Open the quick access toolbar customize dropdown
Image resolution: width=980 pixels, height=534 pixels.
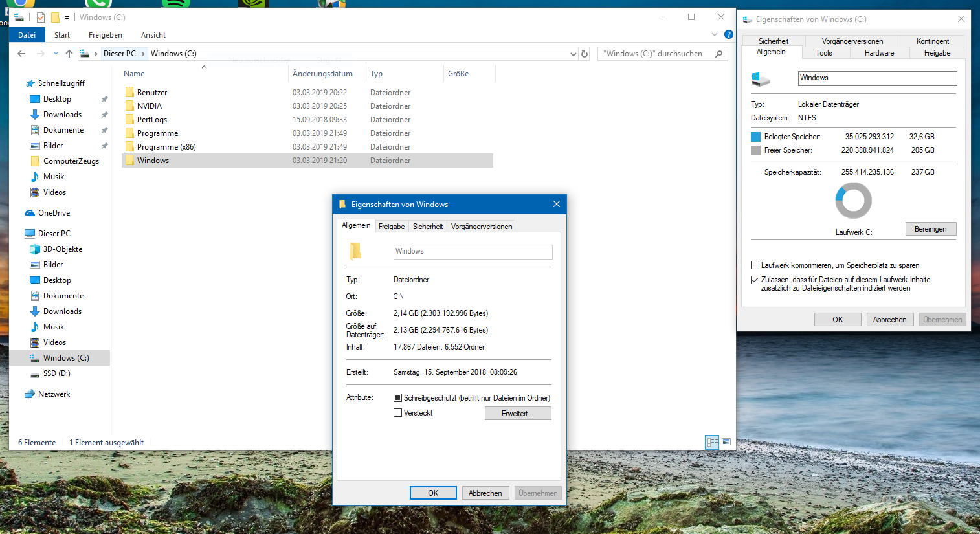pyautogui.click(x=67, y=18)
